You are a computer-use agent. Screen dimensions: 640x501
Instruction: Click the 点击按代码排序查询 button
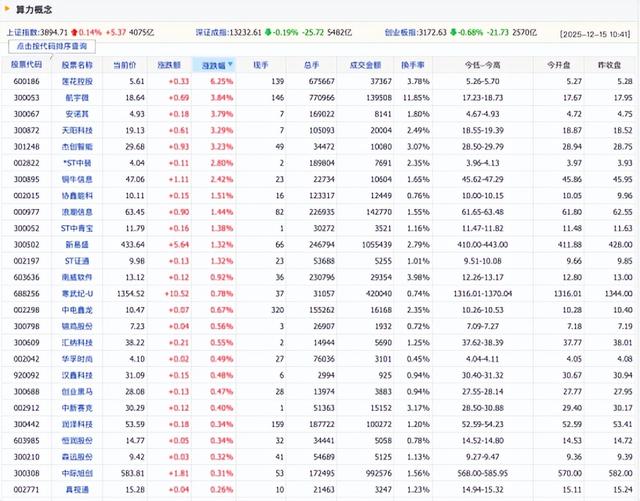(x=52, y=46)
